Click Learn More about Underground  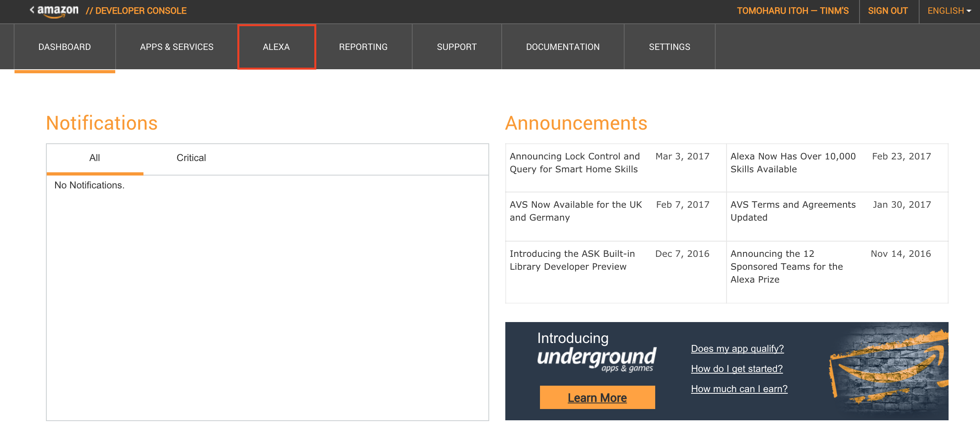(597, 396)
